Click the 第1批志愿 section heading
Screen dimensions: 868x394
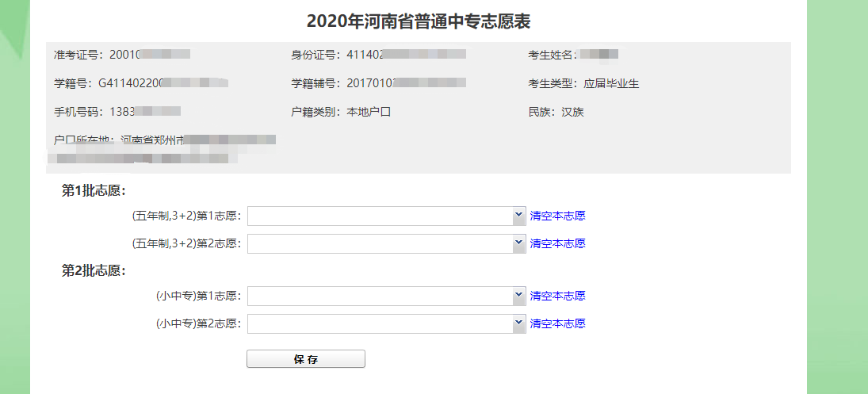94,190
